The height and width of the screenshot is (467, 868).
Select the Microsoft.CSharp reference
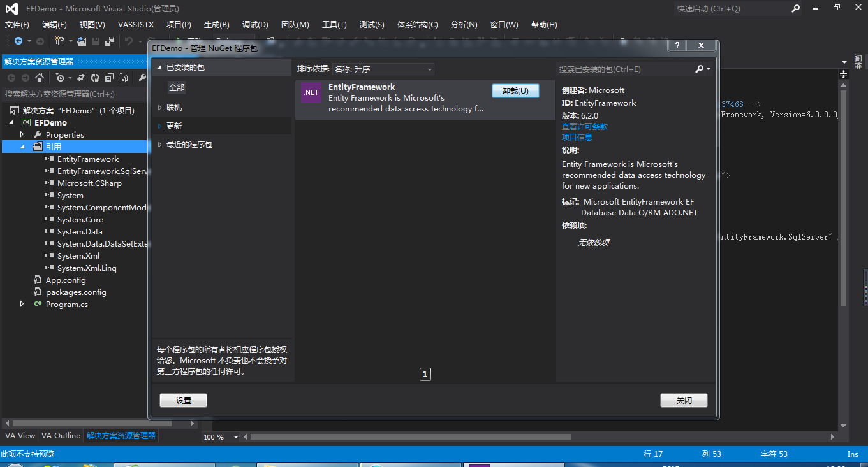click(x=89, y=183)
